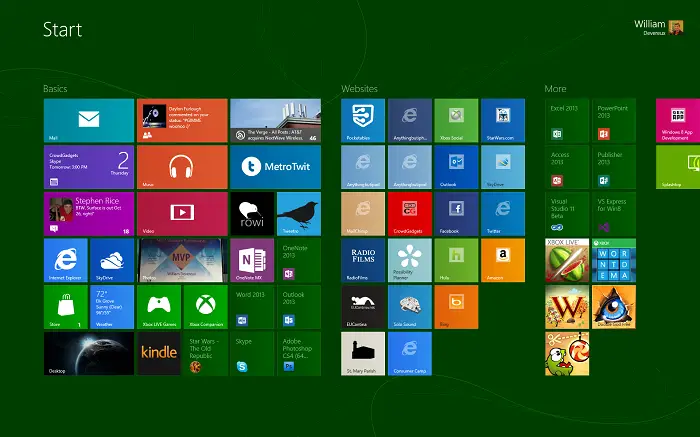The image size is (700, 437).
Task: Open the CrowdGadgets website tile
Action: (410, 214)
